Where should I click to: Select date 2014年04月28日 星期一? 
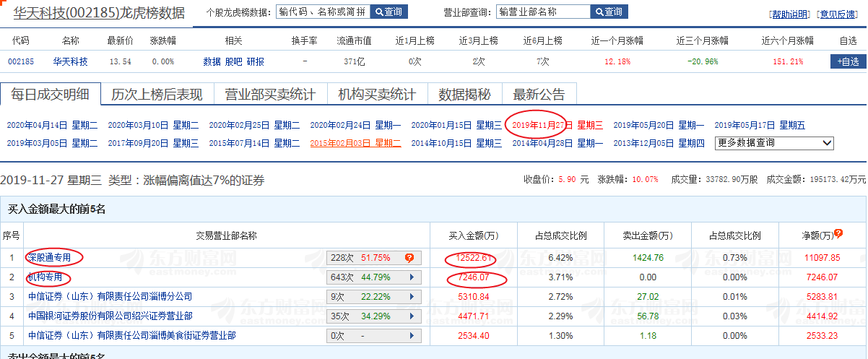pos(557,143)
